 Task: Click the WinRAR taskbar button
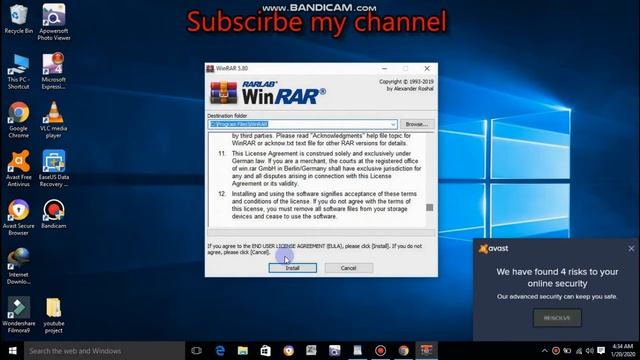point(427,351)
